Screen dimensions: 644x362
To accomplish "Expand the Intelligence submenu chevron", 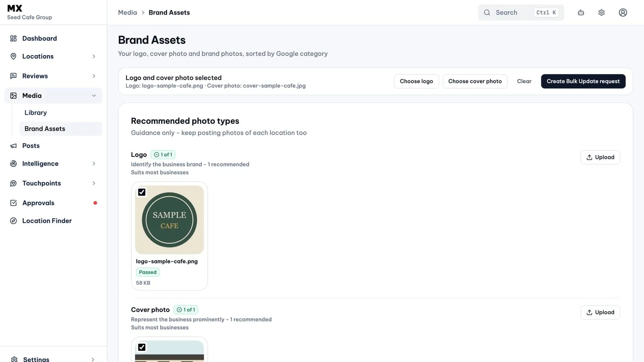I will click(x=94, y=164).
